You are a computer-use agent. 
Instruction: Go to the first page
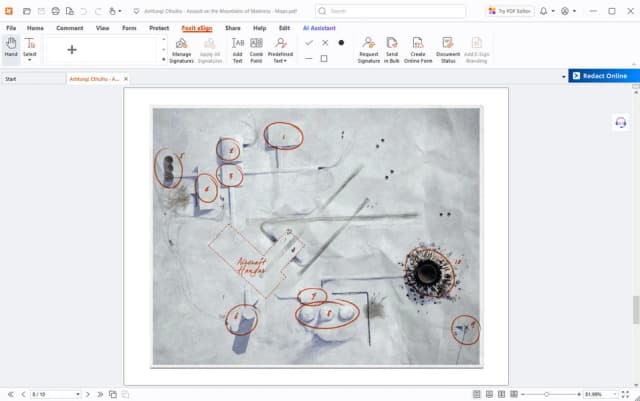[x=11, y=394]
